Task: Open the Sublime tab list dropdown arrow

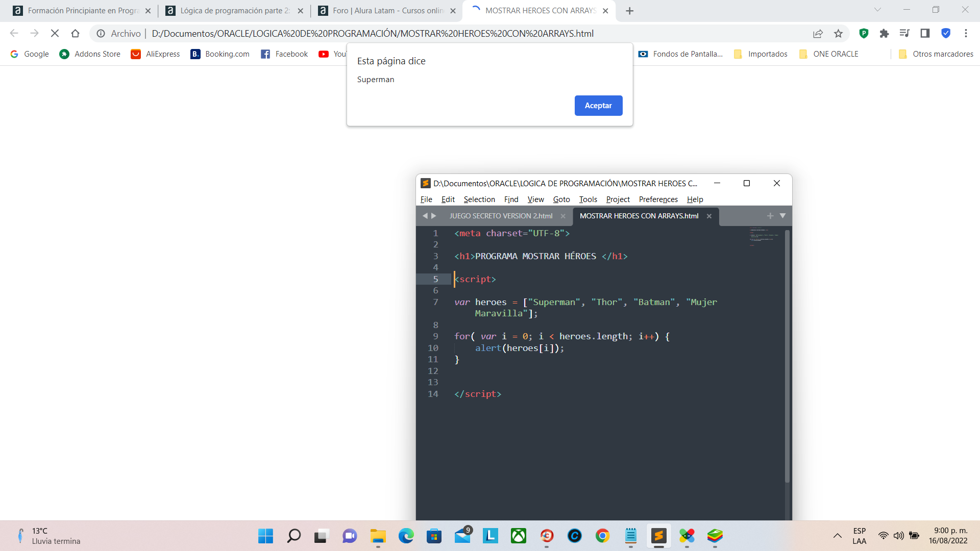Action: [x=782, y=216]
